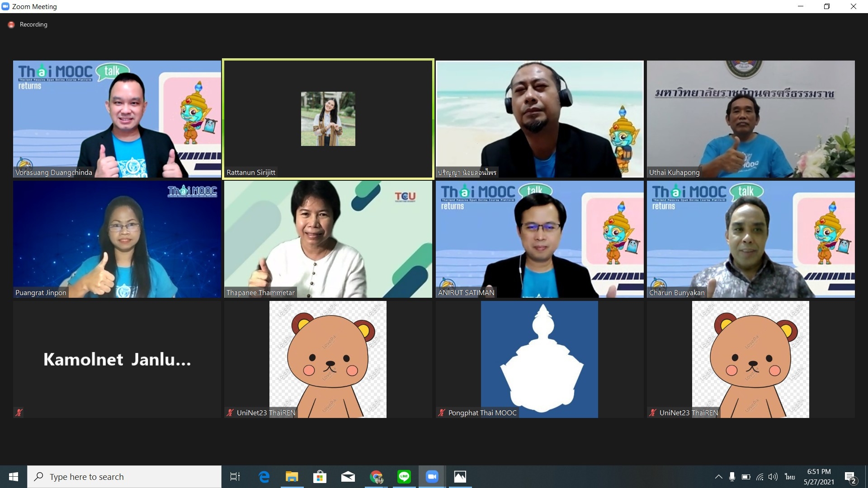868x488 pixels.
Task: Minimize the Zoom Meeting window
Action: coord(801,6)
